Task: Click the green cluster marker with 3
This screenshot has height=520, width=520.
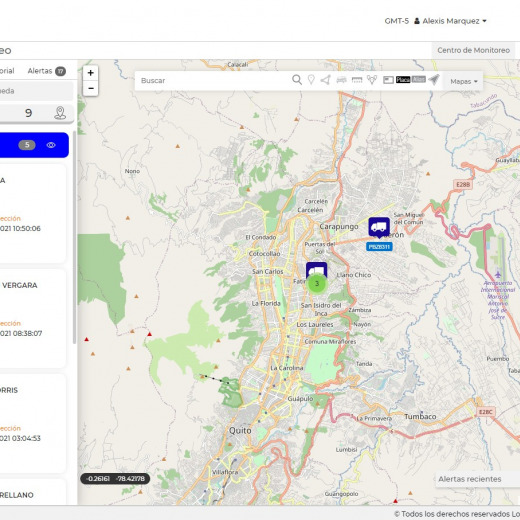Action: click(x=317, y=284)
